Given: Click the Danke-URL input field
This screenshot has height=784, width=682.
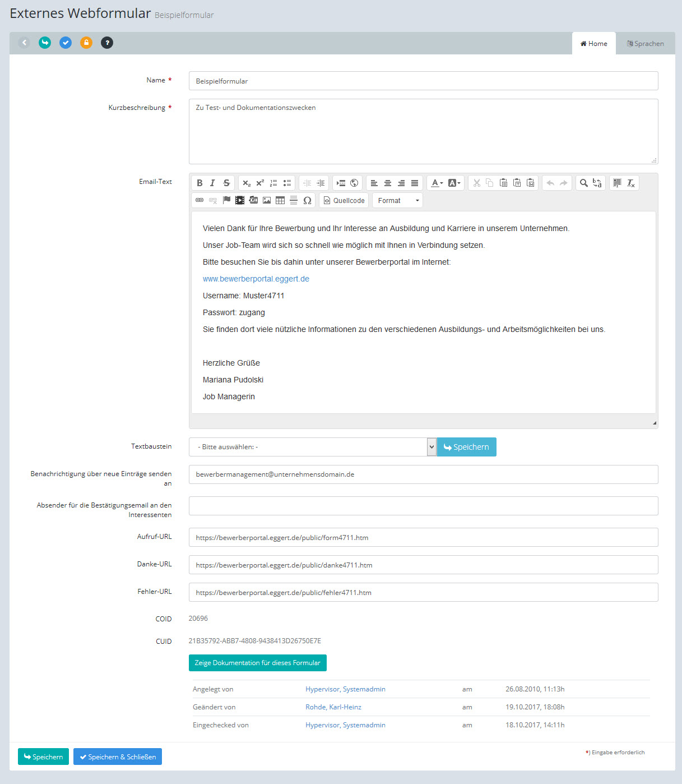Looking at the screenshot, I should 423,565.
